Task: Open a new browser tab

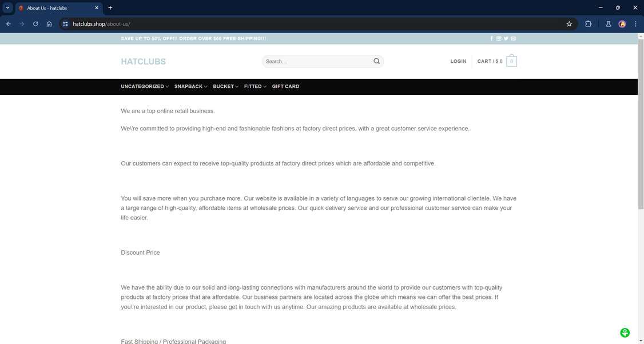Action: coord(110,8)
